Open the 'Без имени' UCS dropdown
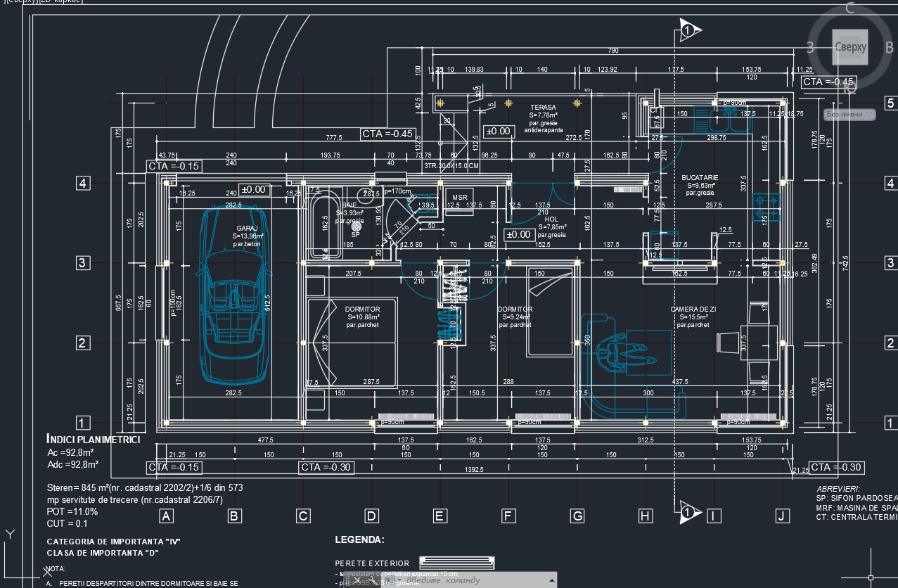This screenshot has width=898, height=588. click(x=849, y=114)
